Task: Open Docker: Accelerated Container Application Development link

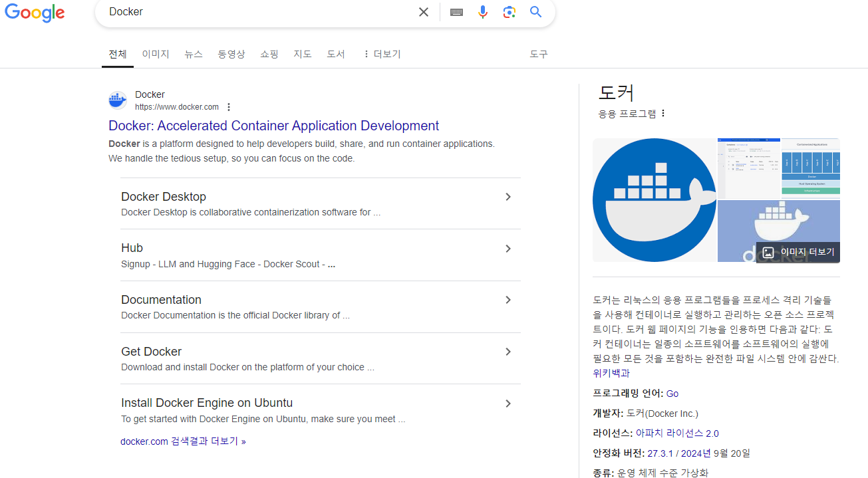Action: (x=274, y=126)
